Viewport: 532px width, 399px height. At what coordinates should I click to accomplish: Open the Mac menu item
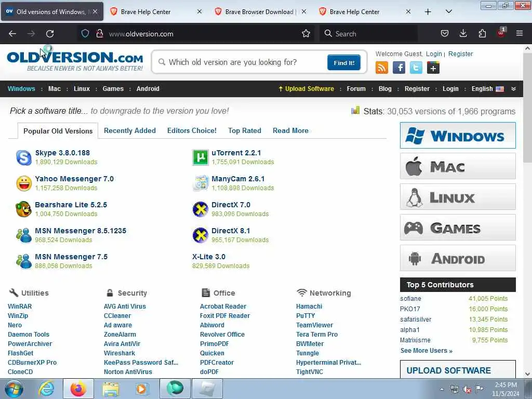(x=54, y=88)
